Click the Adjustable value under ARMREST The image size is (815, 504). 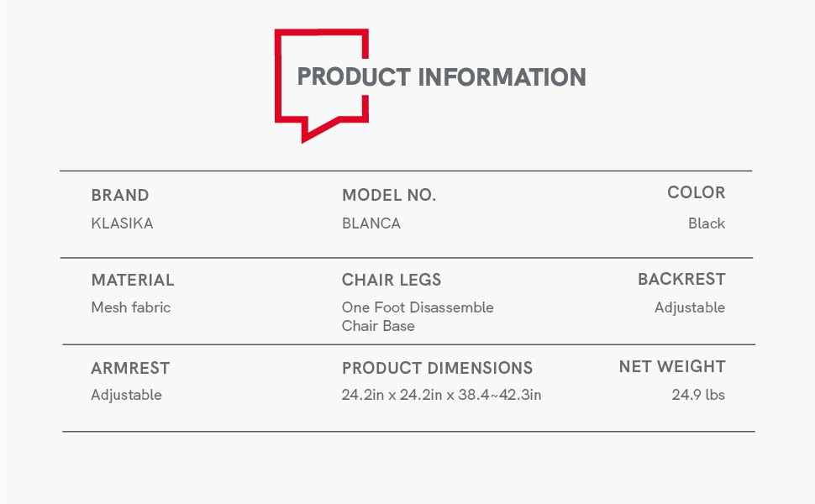coord(126,395)
